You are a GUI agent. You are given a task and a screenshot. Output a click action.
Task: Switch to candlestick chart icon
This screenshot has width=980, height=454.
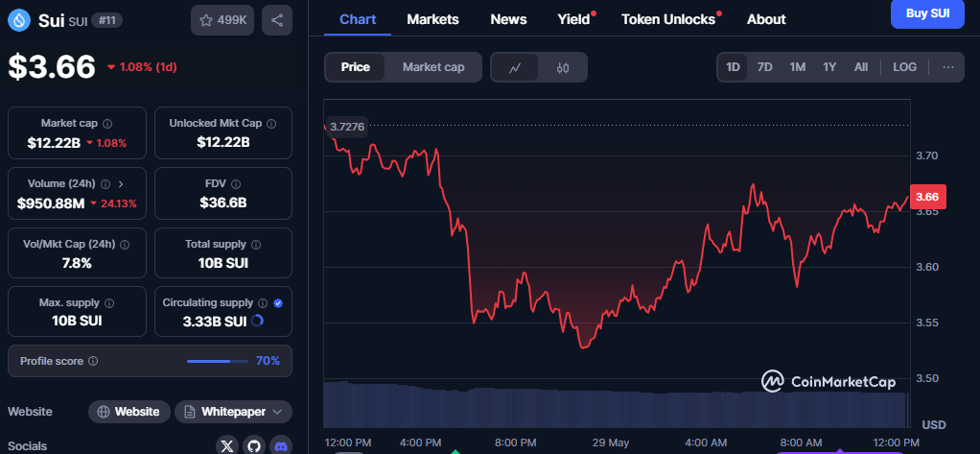coord(563,67)
